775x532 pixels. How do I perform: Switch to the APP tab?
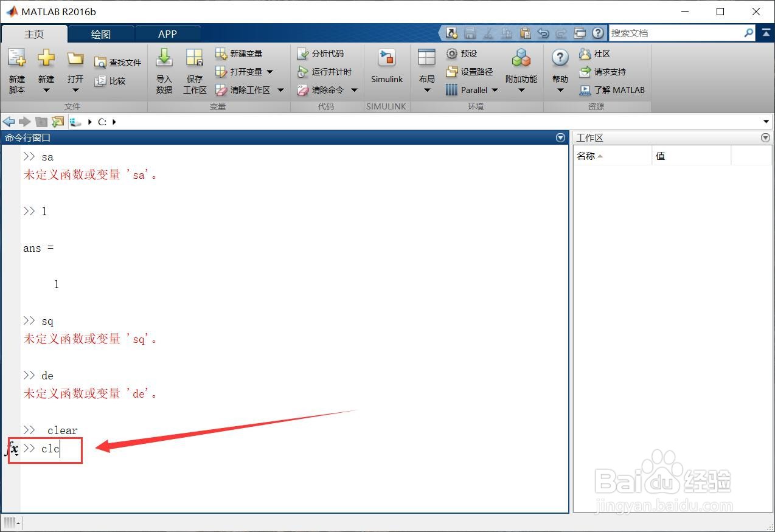tap(167, 34)
